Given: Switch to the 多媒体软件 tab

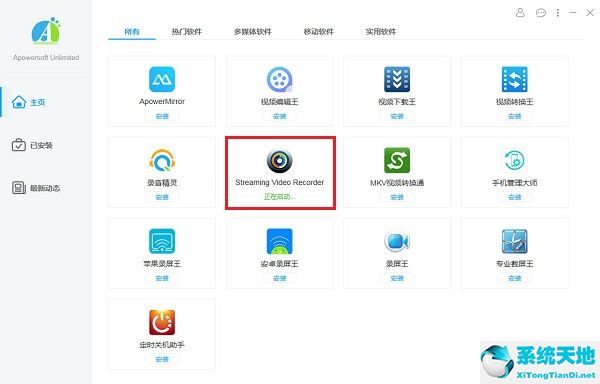Looking at the screenshot, I should pos(253,31).
